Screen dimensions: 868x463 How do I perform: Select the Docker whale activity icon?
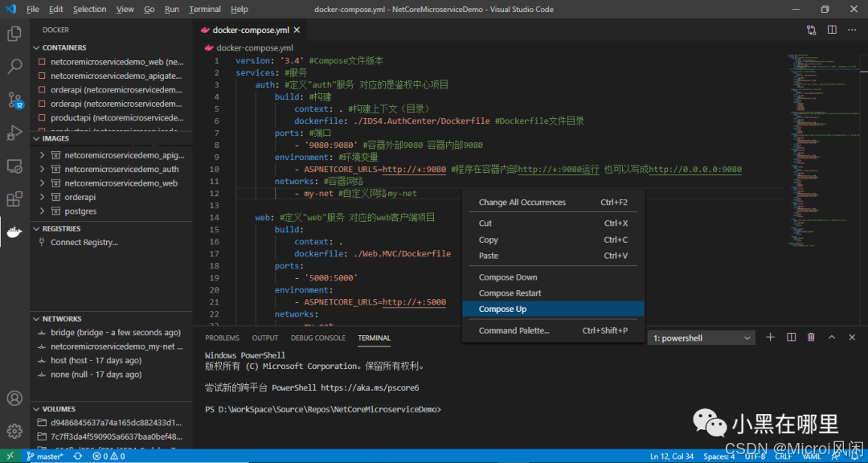point(14,232)
